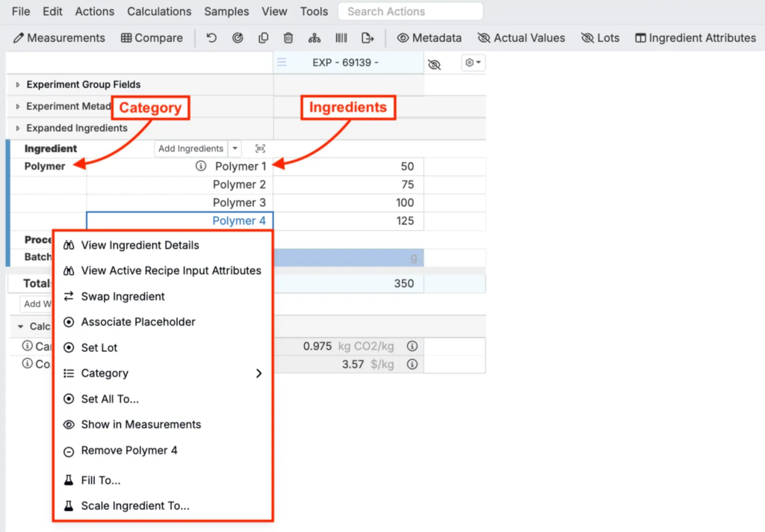Open the Measurements view
Screen dimensions: 765x532
pyautogui.click(x=59, y=38)
